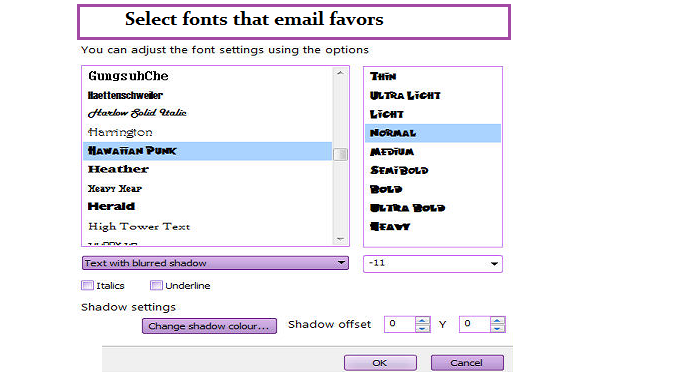The height and width of the screenshot is (375, 691).
Task: Select High Tower Text font
Action: (x=207, y=226)
